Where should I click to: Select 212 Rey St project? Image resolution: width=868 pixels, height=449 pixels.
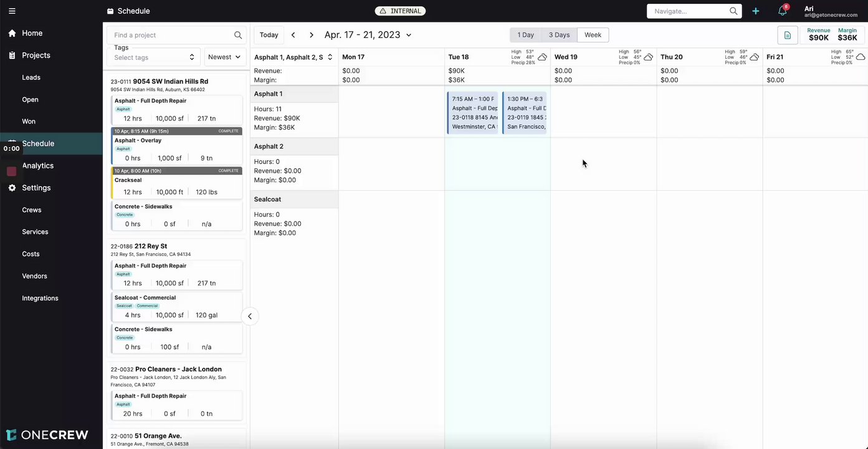coord(150,246)
